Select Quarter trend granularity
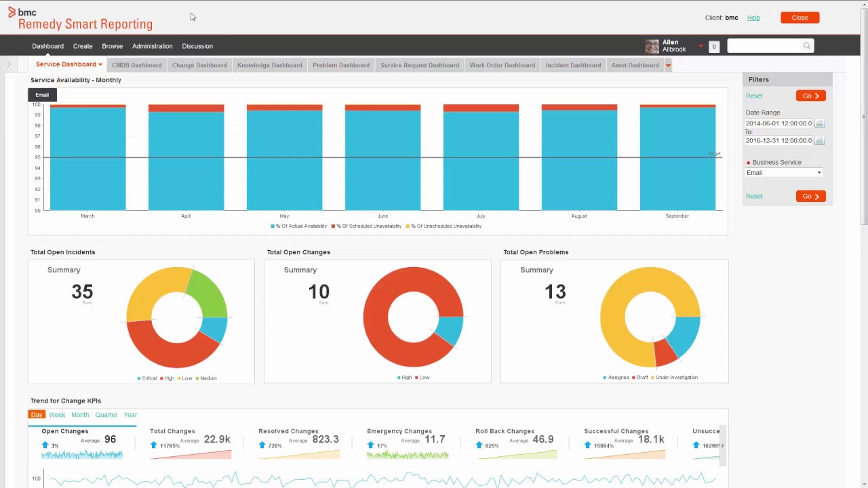Screen dimensions: 868x488 point(106,415)
